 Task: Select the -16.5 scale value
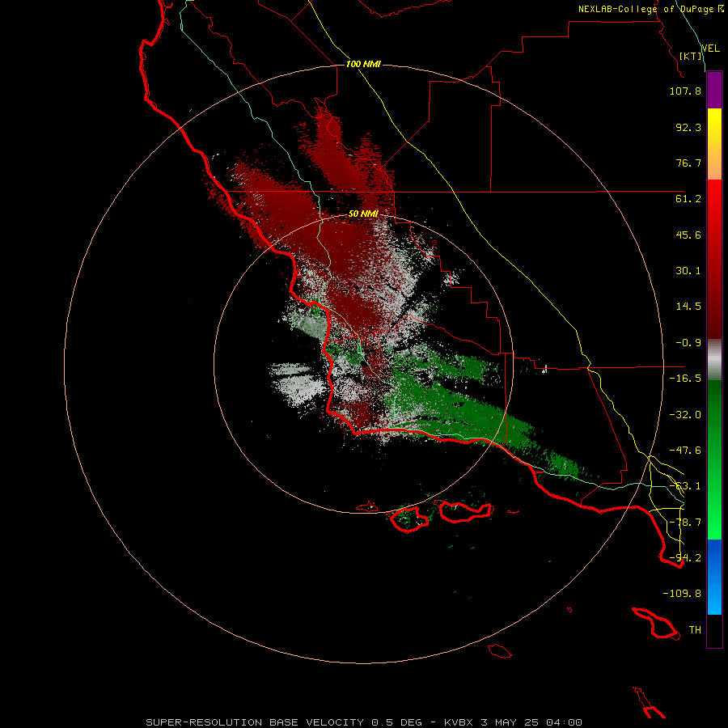685,379
